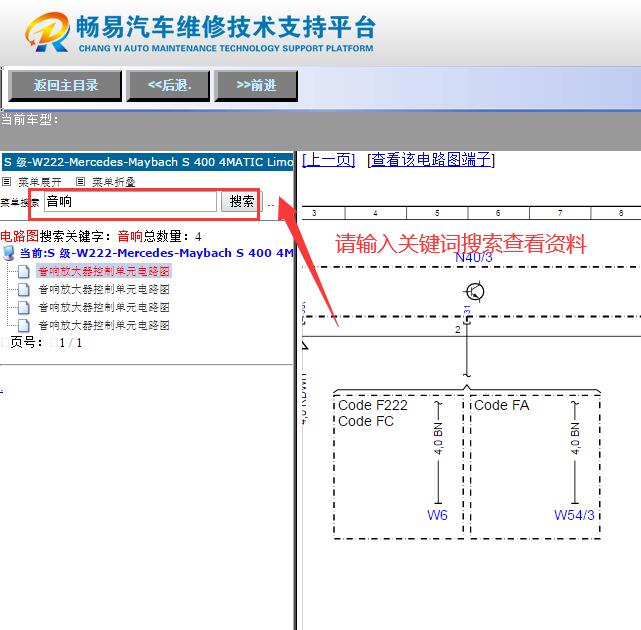Click the 当前车型 current model label

tap(30, 120)
